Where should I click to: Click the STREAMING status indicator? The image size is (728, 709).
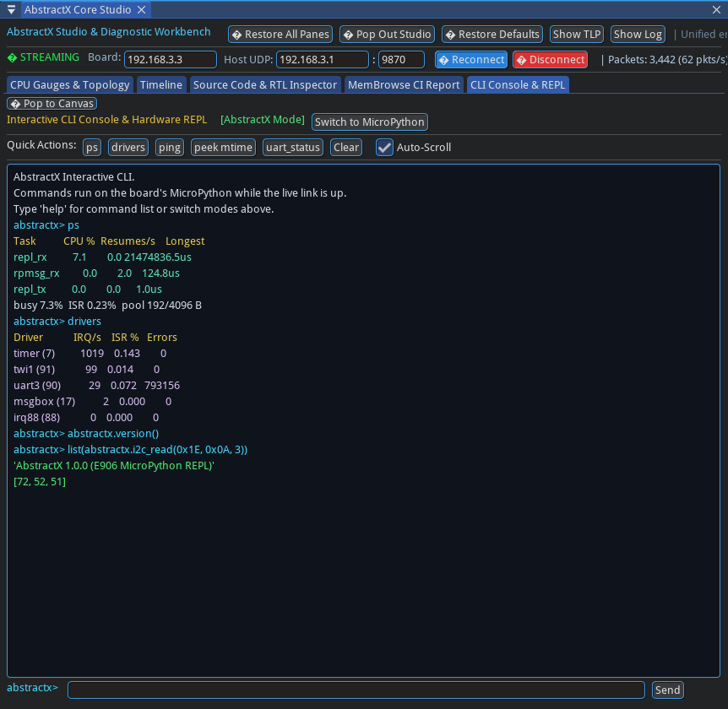pos(43,57)
